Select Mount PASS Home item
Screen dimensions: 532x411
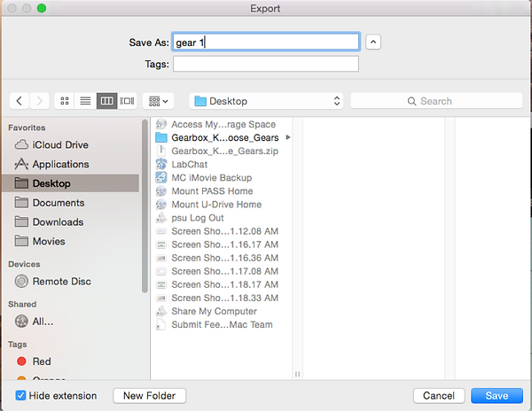(x=221, y=191)
